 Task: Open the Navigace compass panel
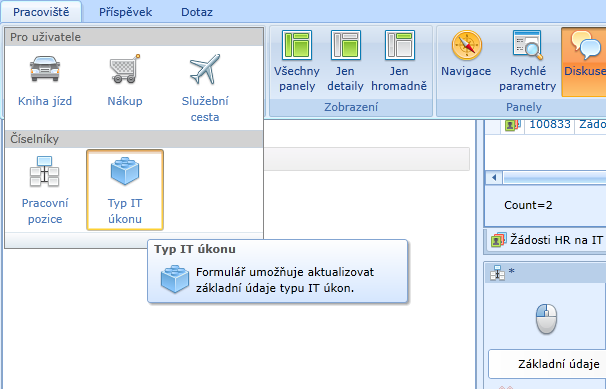[x=466, y=55]
